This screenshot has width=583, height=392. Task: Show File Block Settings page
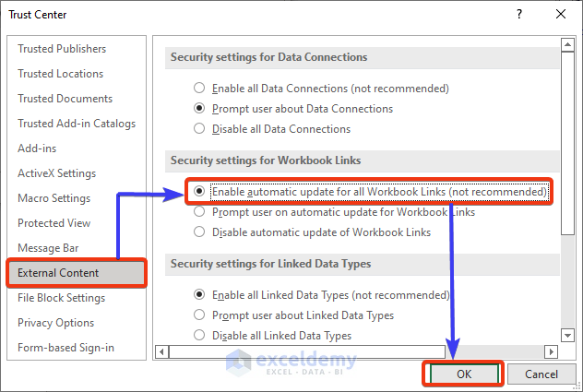pyautogui.click(x=61, y=298)
